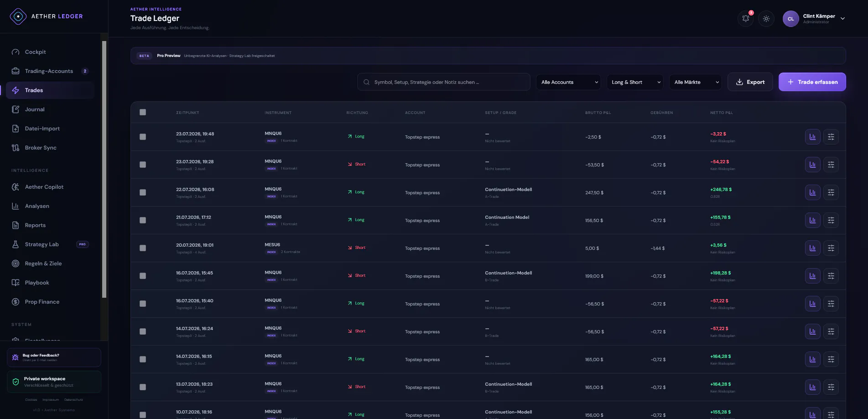Open Analysen in sidebar
This screenshot has height=419, width=868.
pos(50,206)
